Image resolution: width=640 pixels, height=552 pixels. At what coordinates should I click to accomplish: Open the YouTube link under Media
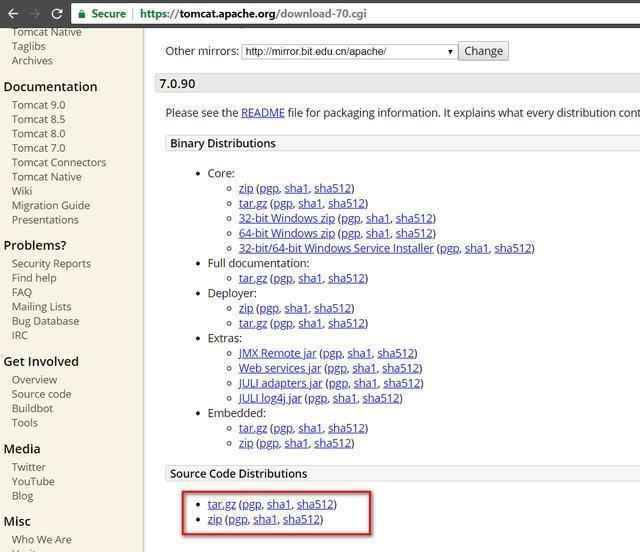[x=33, y=482]
